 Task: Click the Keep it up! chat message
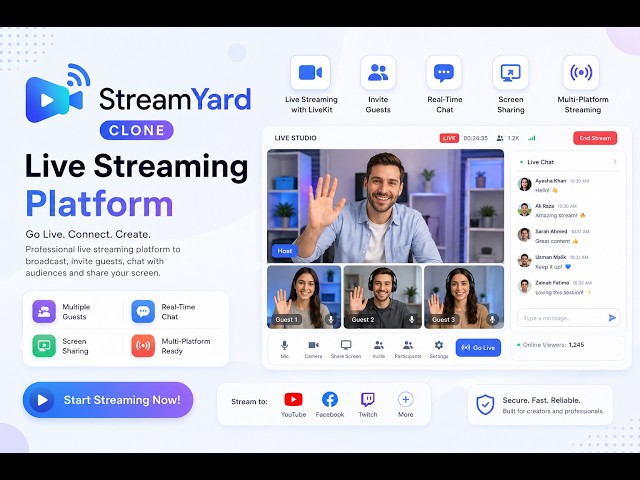tap(553, 267)
